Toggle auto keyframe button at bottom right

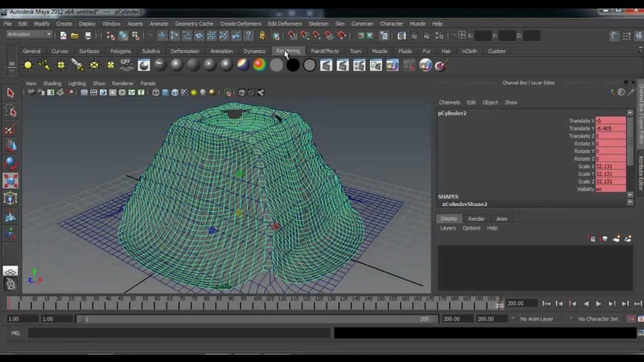631,319
